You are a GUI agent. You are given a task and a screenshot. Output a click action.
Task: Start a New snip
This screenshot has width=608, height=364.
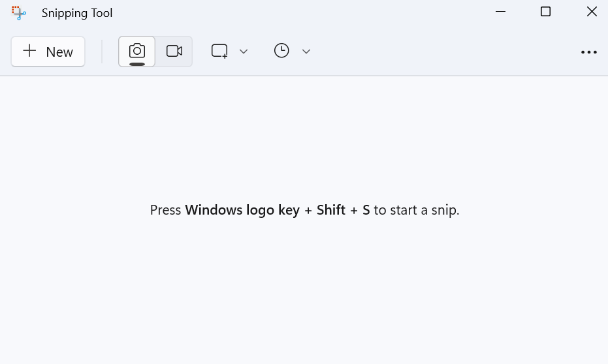click(48, 52)
